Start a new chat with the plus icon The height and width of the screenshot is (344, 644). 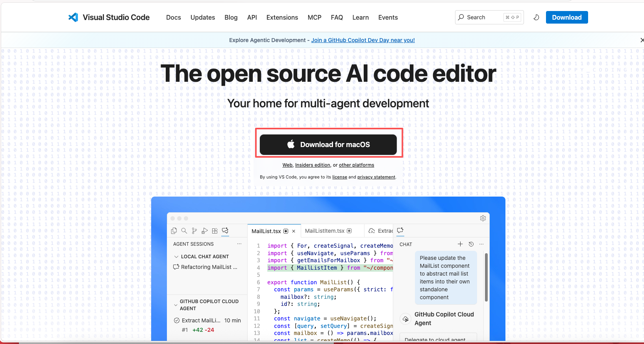pyautogui.click(x=460, y=244)
